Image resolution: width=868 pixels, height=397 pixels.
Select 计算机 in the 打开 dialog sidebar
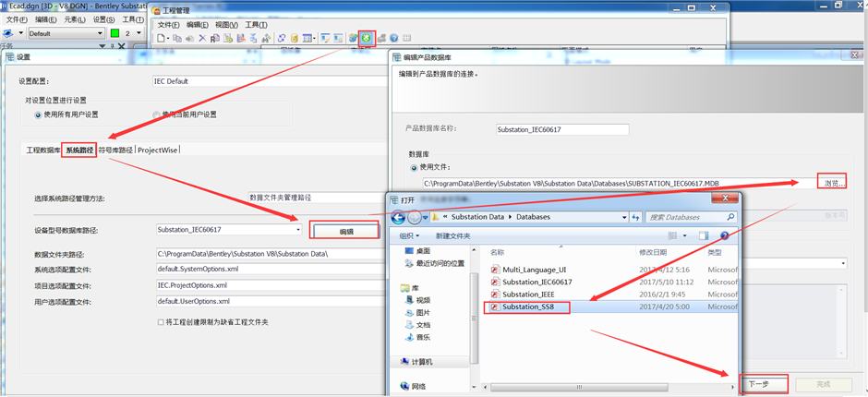pos(416,362)
